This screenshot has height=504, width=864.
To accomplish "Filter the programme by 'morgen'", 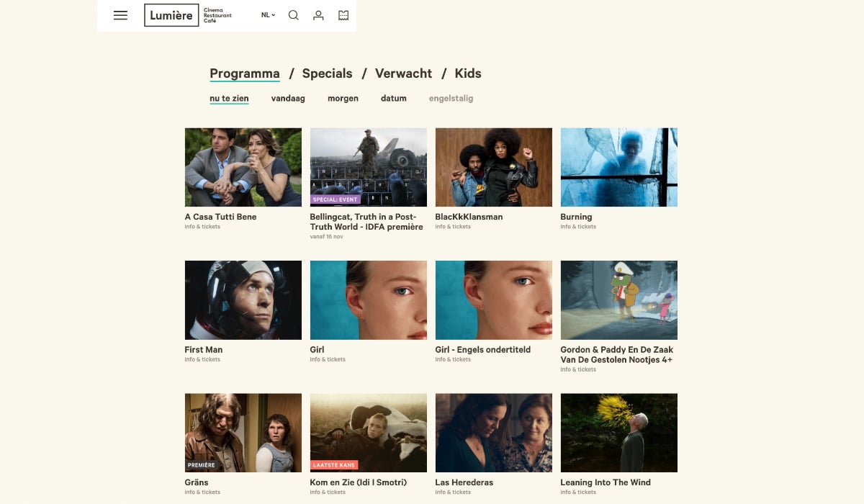I will click(x=343, y=99).
